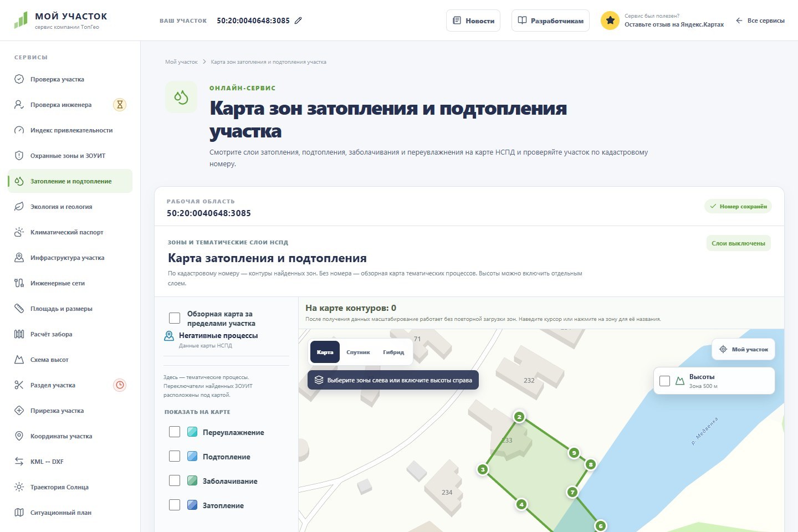Center map with Мой участок button
Screen dimensions: 798x532
click(x=743, y=349)
